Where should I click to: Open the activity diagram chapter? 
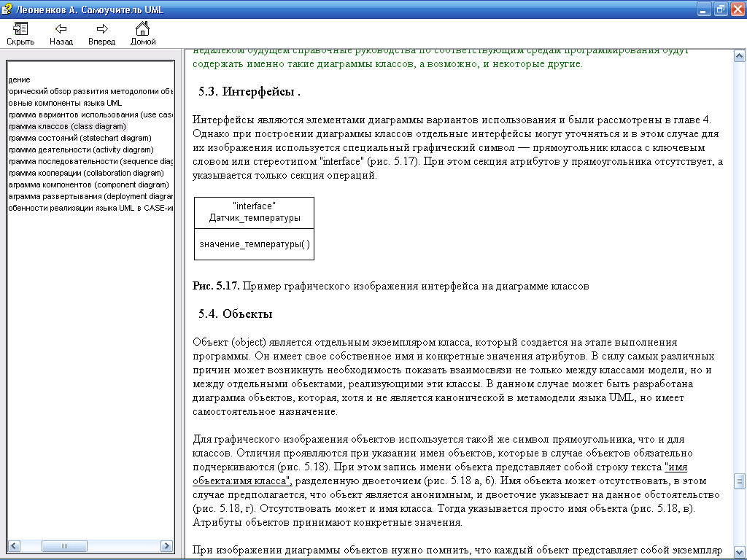tap(81, 149)
